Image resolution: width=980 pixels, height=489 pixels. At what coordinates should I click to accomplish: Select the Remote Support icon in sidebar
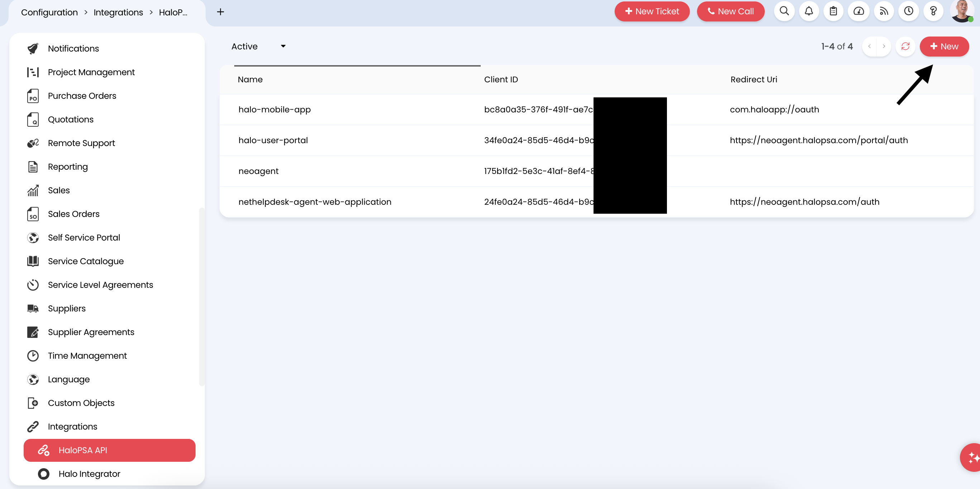(x=33, y=142)
